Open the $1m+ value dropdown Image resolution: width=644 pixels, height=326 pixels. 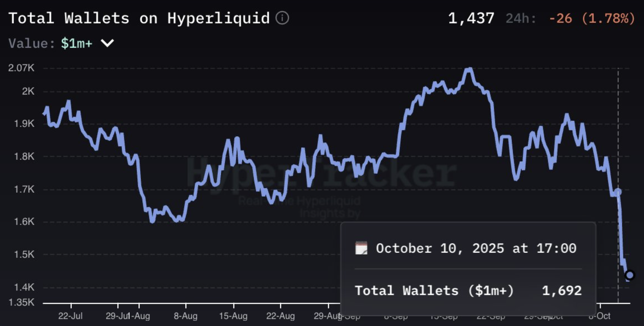pos(77,43)
